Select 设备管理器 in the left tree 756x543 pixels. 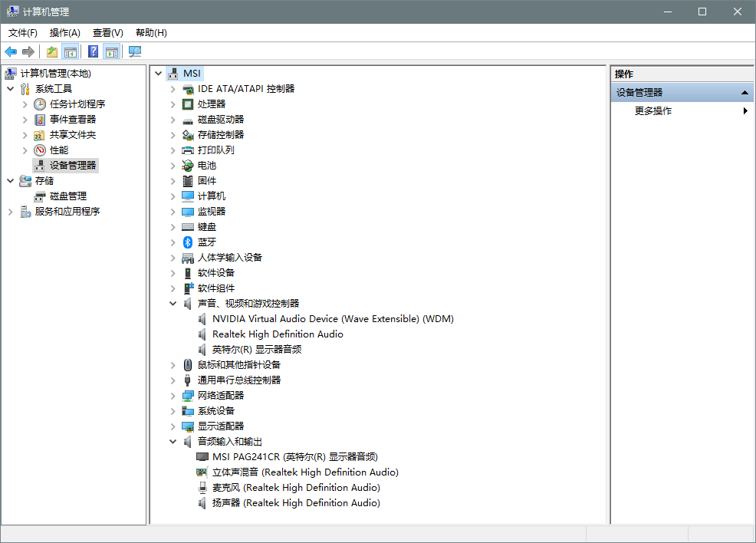pos(73,166)
